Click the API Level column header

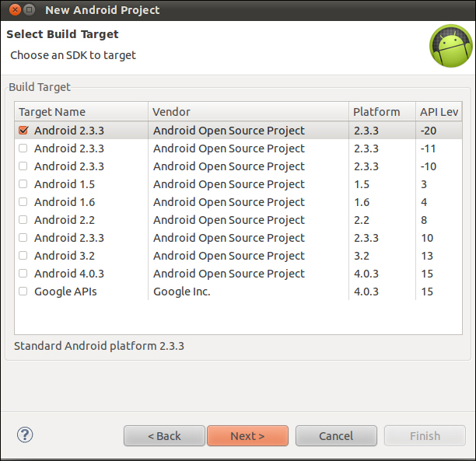point(439,112)
